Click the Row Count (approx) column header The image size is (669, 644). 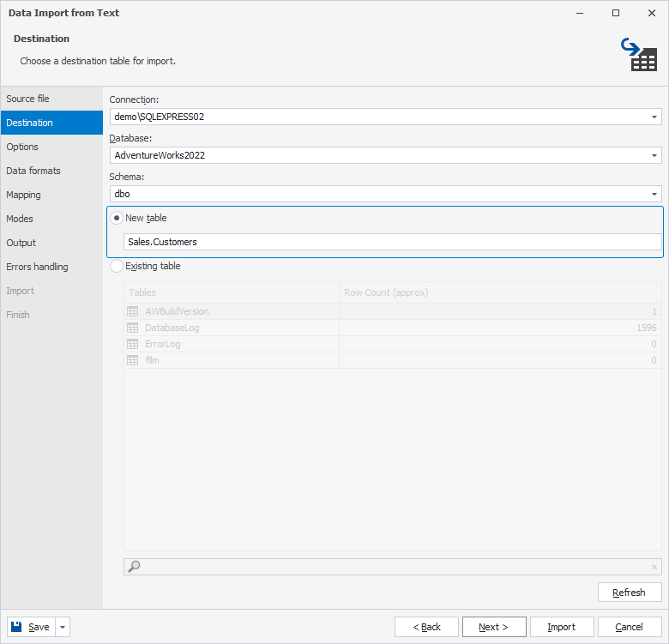(x=501, y=292)
